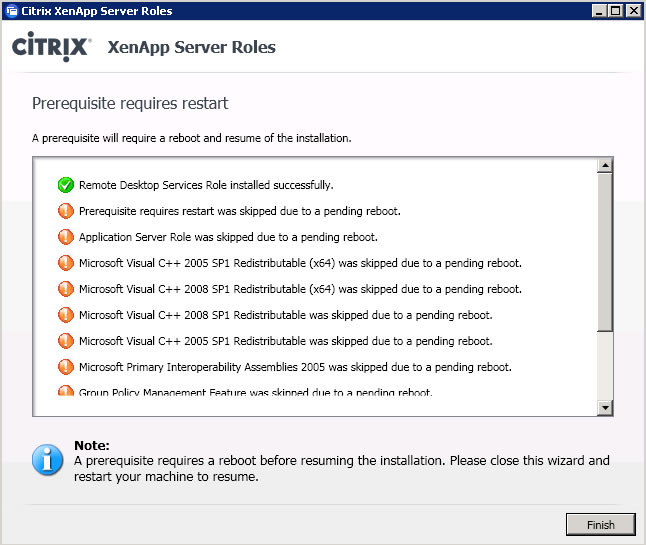Image resolution: width=646 pixels, height=545 pixels.
Task: Click warning icon beside Prerequisite requires restart
Action: 66,211
